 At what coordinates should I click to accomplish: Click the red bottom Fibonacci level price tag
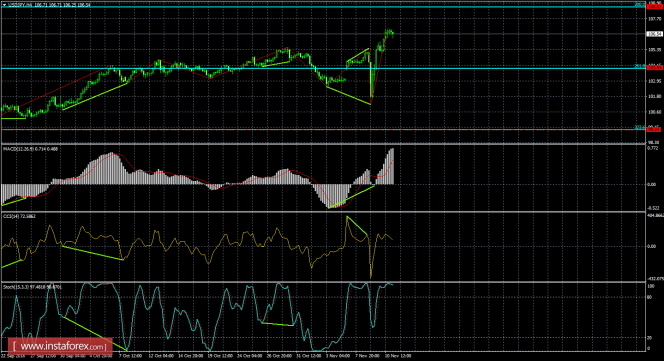click(x=654, y=129)
